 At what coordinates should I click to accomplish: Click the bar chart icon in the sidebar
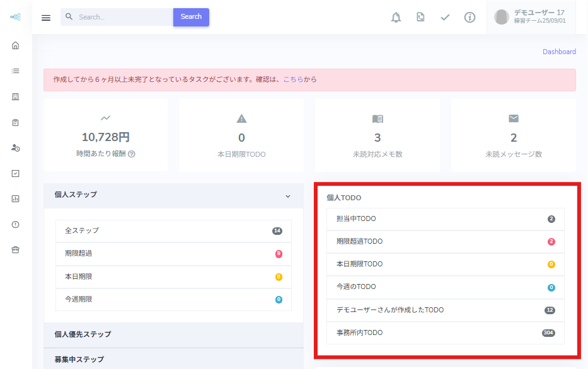(16, 198)
